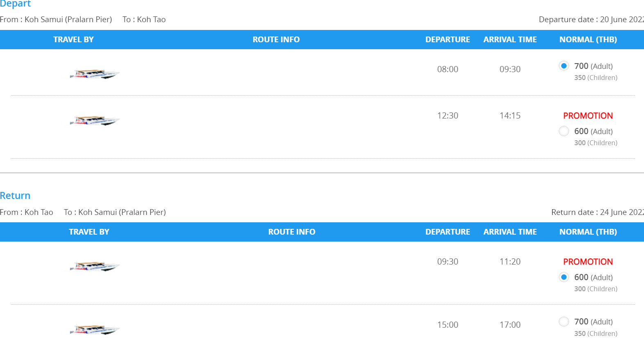Click the speedboat icon for 15:00 return
Screen dimensions: 644x347
pos(95,329)
